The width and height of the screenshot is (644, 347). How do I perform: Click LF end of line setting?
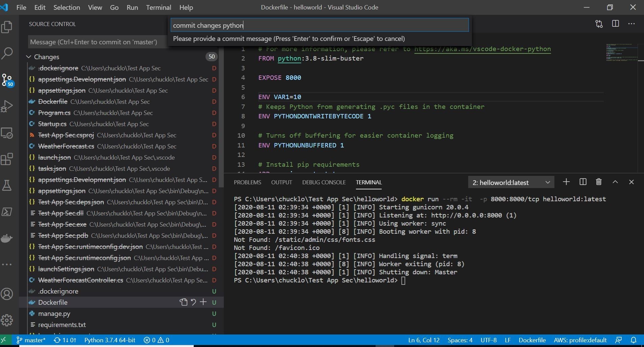tap(507, 340)
